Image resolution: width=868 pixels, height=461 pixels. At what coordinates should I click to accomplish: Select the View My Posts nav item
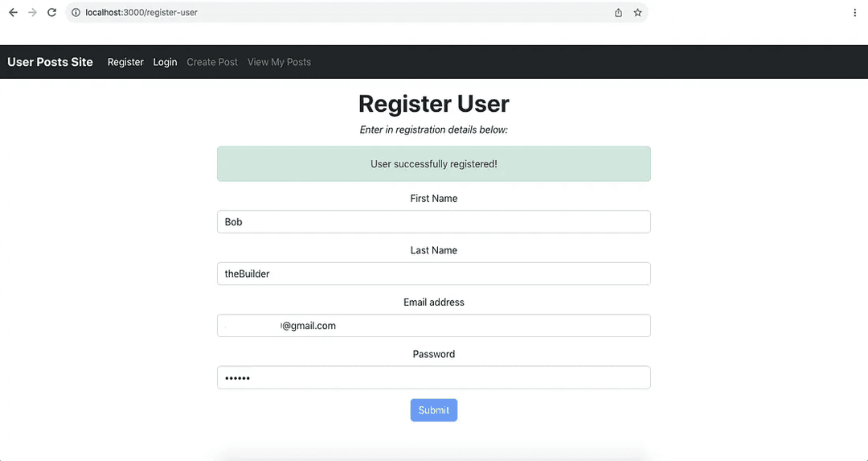click(279, 62)
